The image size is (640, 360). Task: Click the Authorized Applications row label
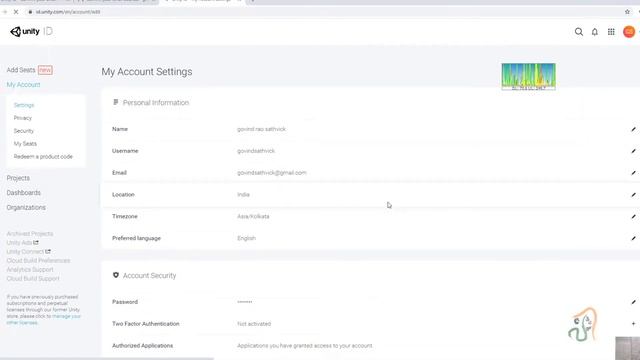(x=142, y=346)
